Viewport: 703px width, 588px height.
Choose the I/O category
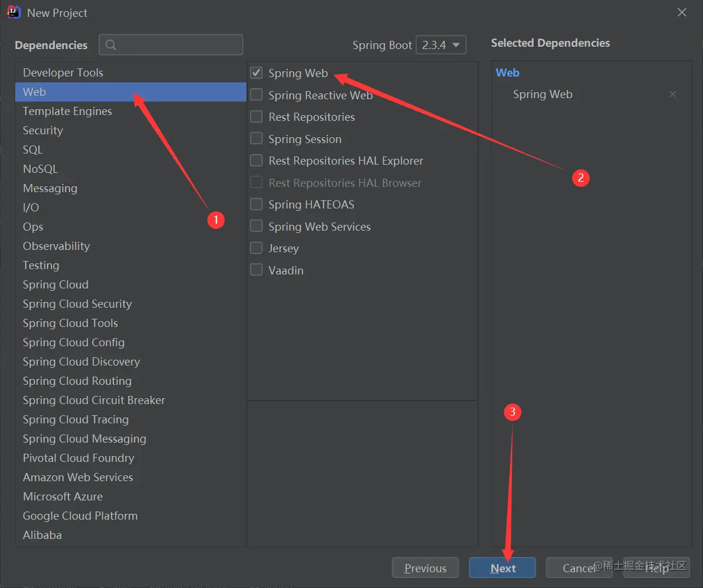[131, 207]
